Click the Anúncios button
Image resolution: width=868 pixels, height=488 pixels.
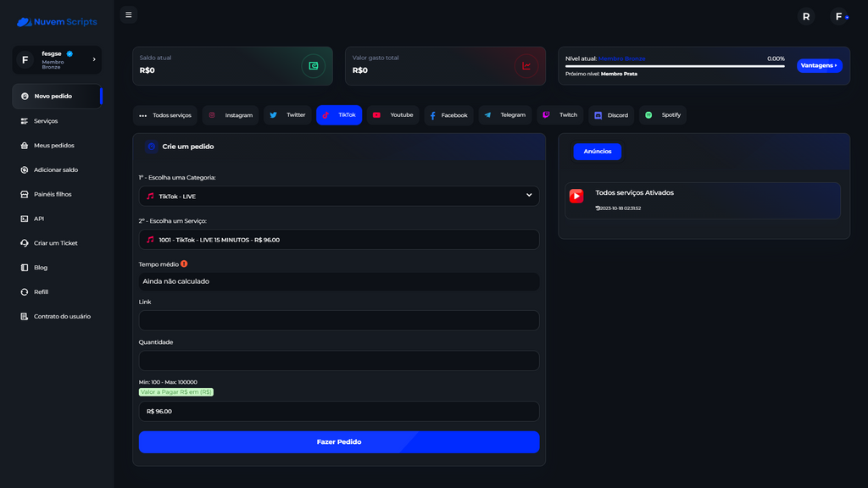597,152
